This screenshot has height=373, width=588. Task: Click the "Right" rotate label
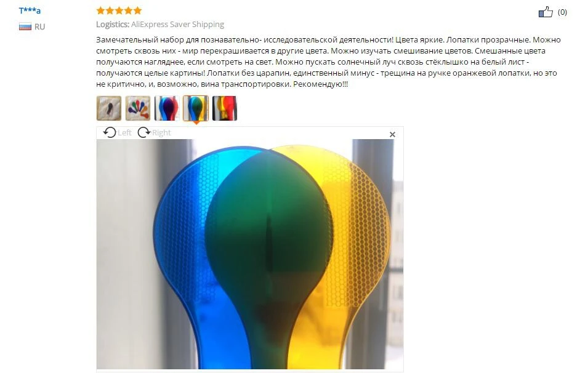click(x=161, y=133)
